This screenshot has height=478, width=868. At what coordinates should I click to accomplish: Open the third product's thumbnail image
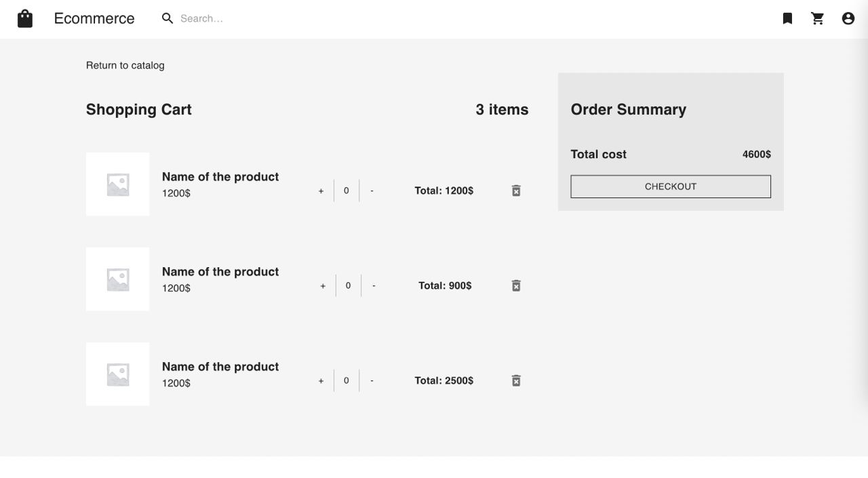pos(117,374)
